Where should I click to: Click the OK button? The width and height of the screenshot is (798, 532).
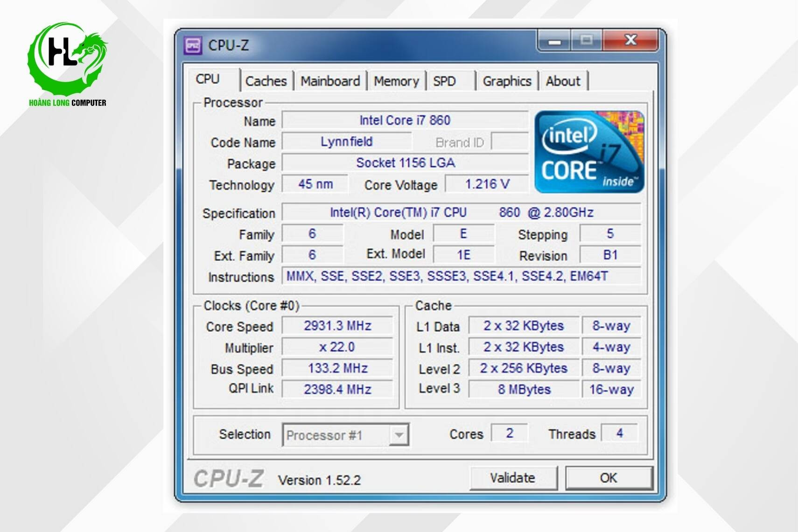pyautogui.click(x=609, y=478)
